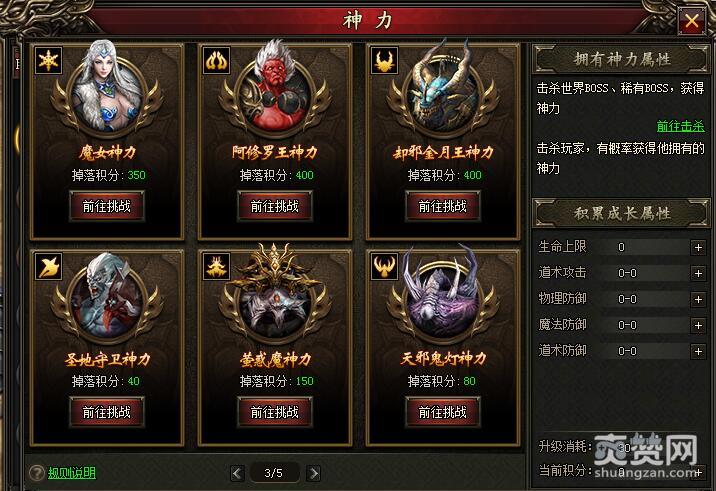The image size is (716, 491).
Task: Increase 生命上限 with plus button
Action: click(x=698, y=248)
